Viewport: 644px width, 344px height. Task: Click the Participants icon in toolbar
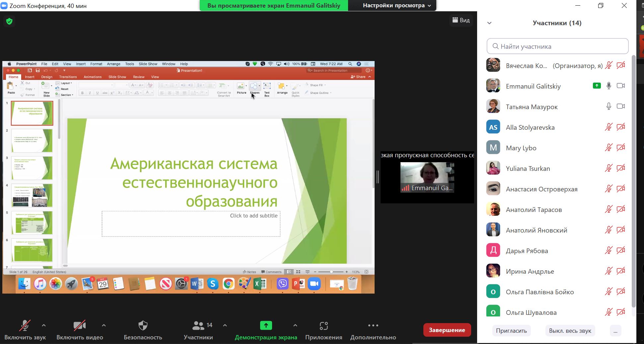(x=198, y=326)
